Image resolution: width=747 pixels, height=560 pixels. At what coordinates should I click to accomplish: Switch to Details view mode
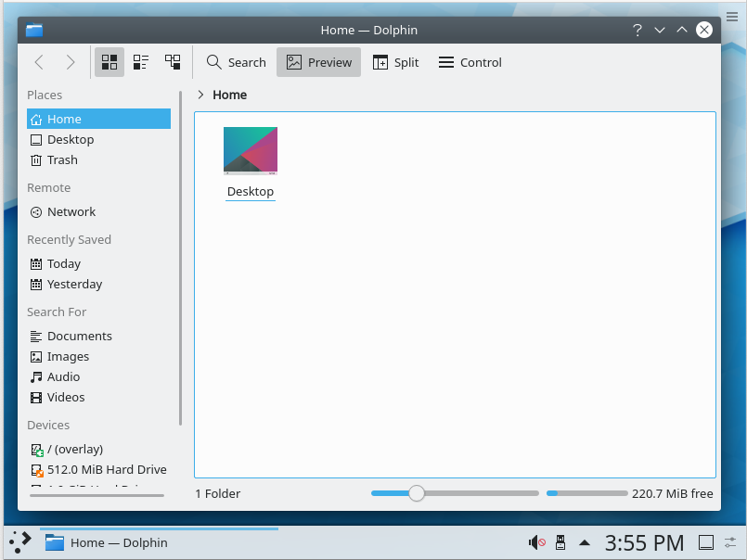(173, 62)
